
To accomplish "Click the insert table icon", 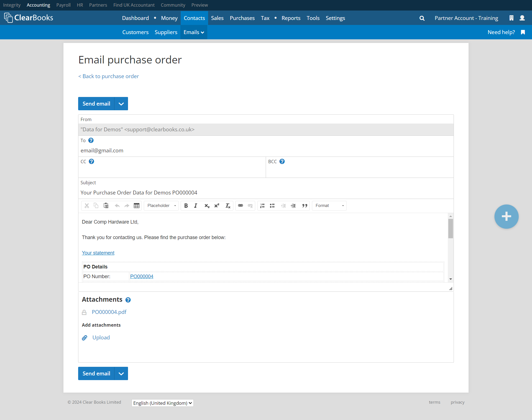I will (x=137, y=206).
